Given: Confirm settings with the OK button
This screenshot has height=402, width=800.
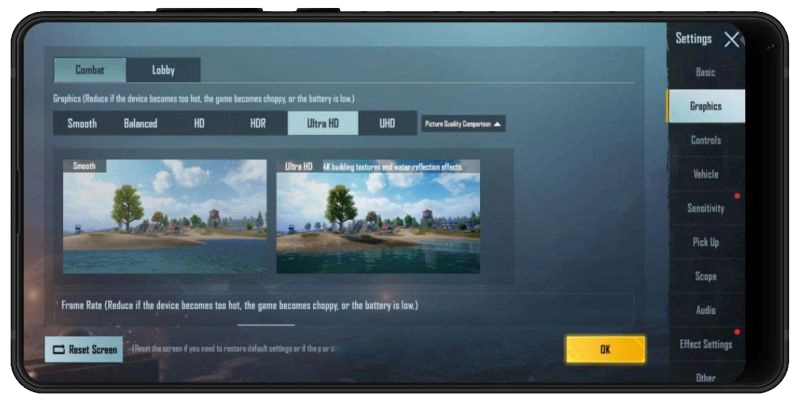Looking at the screenshot, I should 605,349.
